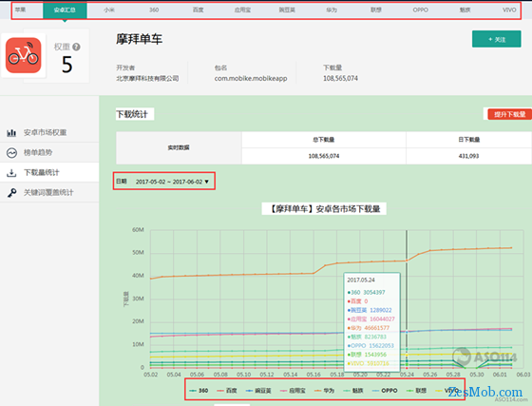Image resolution: width=532 pixels, height=406 pixels.
Task: Click the 06.01 label on chart axis
Action: coord(500,375)
